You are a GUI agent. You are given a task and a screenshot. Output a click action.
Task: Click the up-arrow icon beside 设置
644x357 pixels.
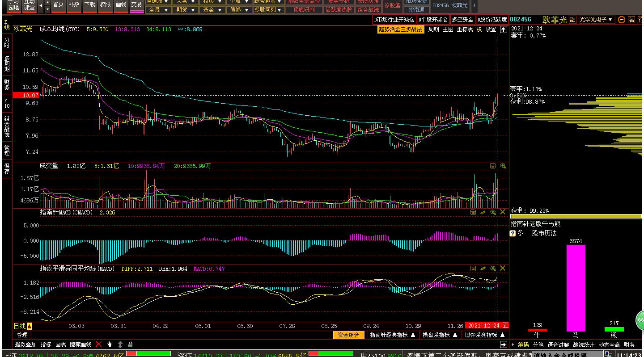(503, 29)
